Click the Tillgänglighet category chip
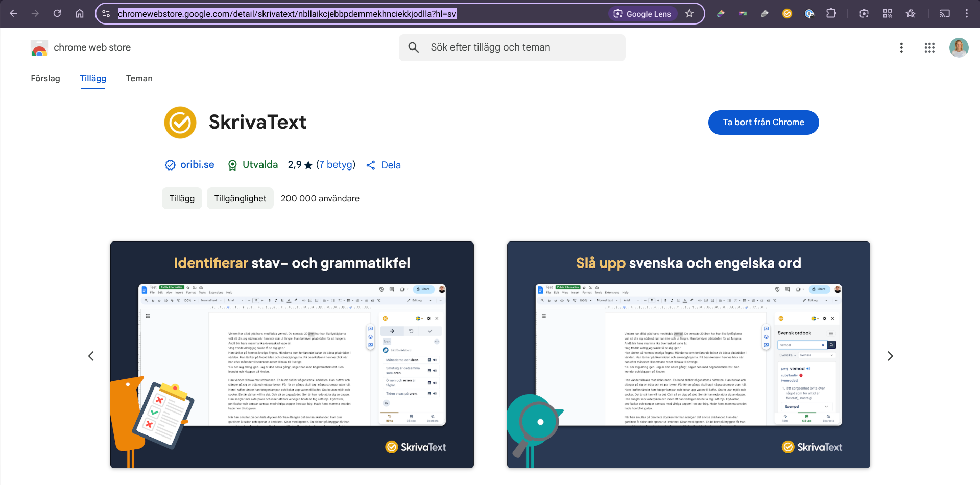Viewport: 980px width, 485px height. click(240, 198)
